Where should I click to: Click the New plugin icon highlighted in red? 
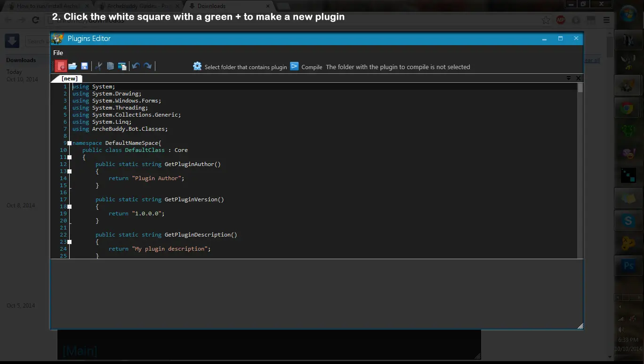61,66
